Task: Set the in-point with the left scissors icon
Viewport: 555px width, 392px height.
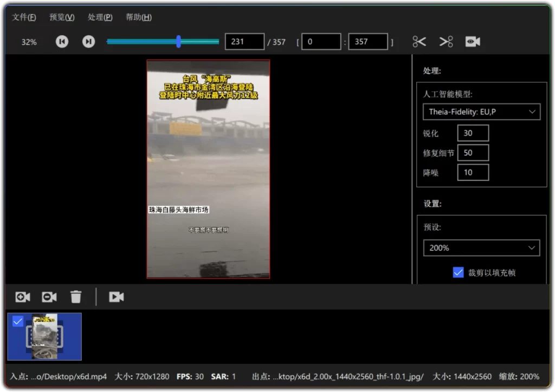Action: [x=418, y=41]
